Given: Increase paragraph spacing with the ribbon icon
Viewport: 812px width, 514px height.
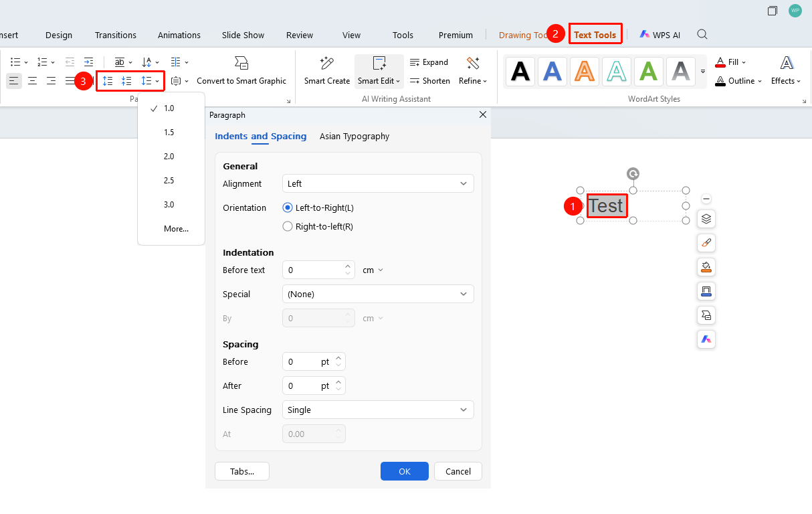Looking at the screenshot, I should (108, 81).
